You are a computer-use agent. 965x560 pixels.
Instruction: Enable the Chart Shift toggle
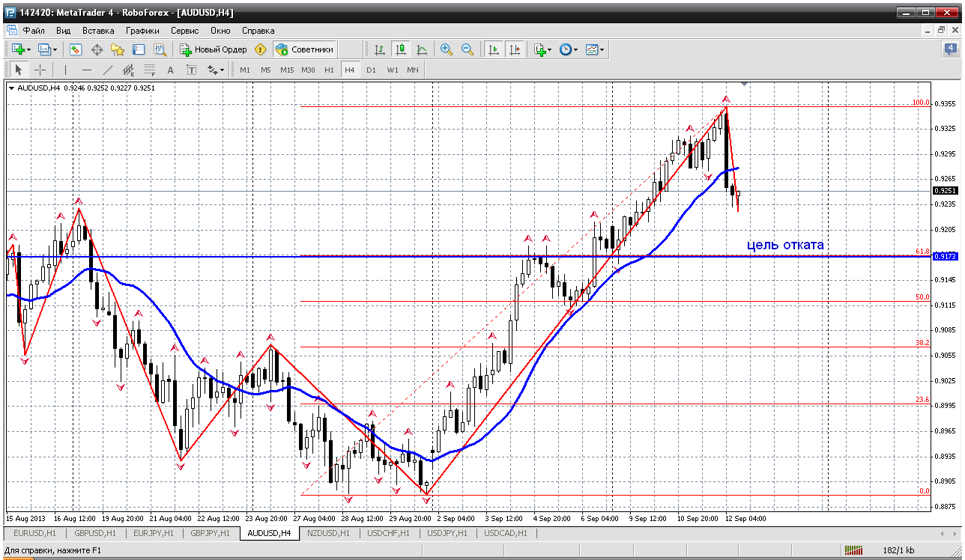pyautogui.click(x=514, y=49)
